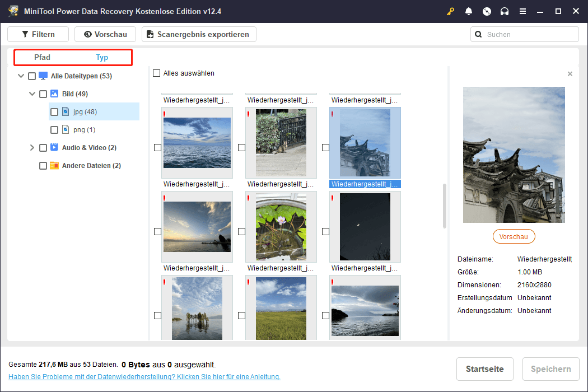Select the dark night moon thumbnail
The height and width of the screenshot is (392, 588).
pos(365,227)
